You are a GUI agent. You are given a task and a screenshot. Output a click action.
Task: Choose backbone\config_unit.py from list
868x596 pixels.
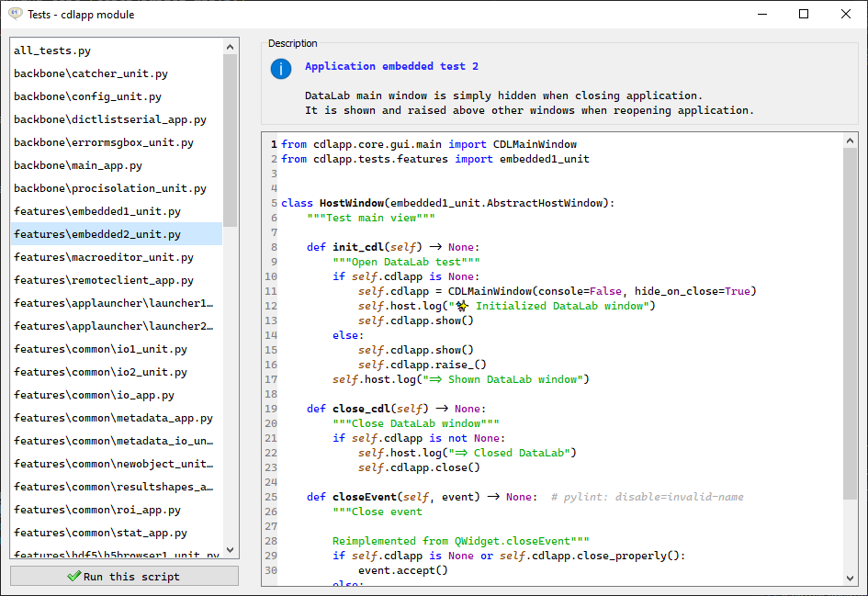click(x=117, y=96)
